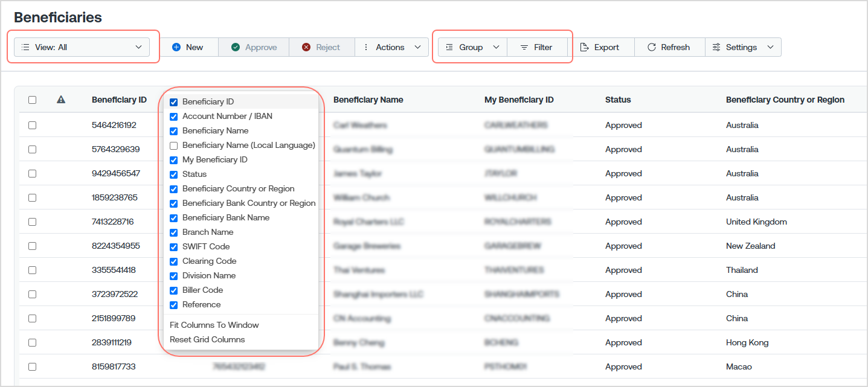Click the list icon in View selector
Viewport: 868px width, 387px height.
point(25,47)
